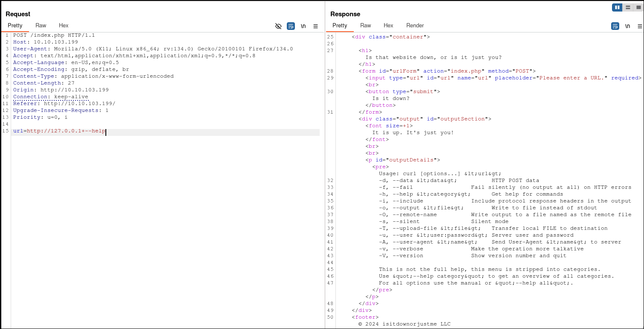Click the POST /index.php HTTP/1.1 line
The image size is (644, 329).
[54, 35]
